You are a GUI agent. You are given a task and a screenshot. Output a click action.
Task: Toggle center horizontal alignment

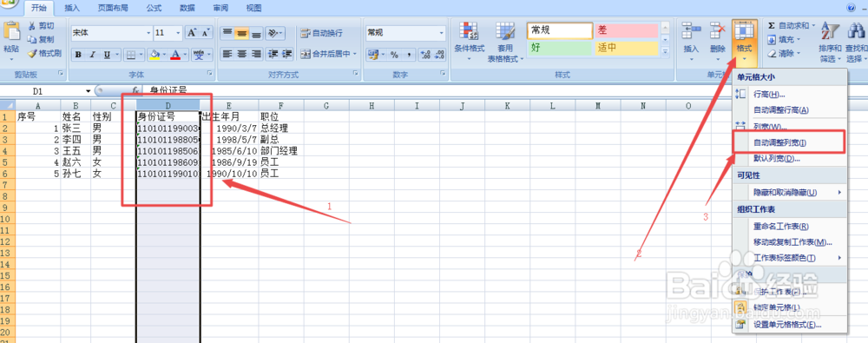click(241, 55)
